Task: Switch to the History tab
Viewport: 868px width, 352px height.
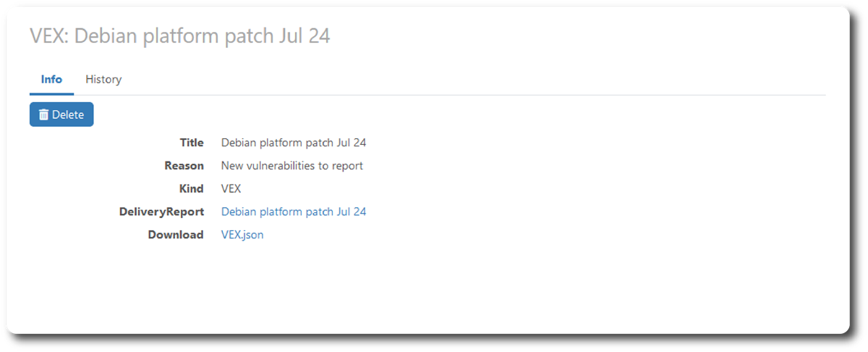Action: click(103, 80)
